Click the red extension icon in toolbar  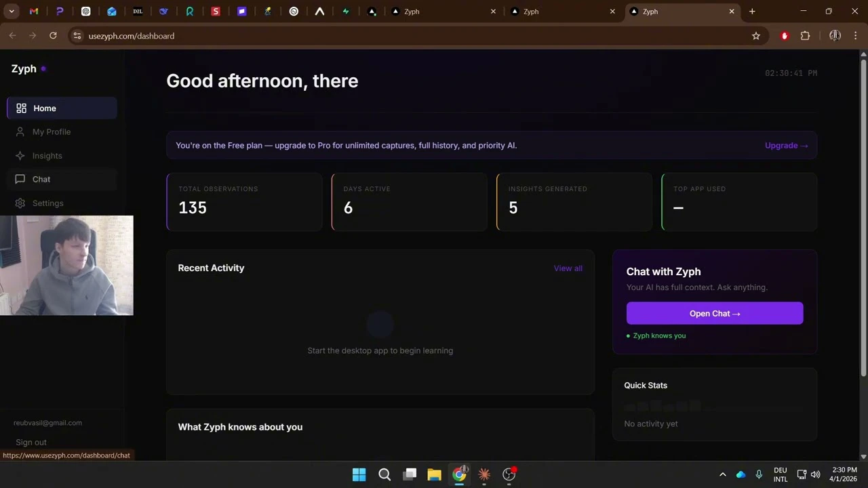785,36
